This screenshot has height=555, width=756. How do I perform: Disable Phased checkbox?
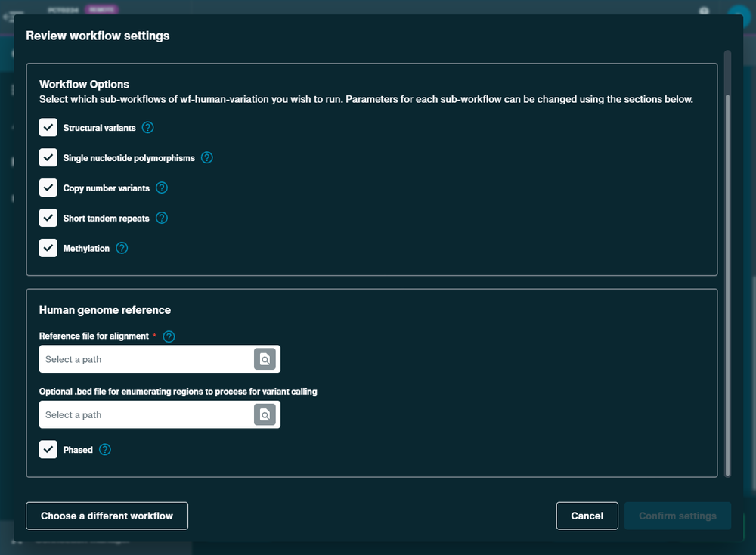48,449
